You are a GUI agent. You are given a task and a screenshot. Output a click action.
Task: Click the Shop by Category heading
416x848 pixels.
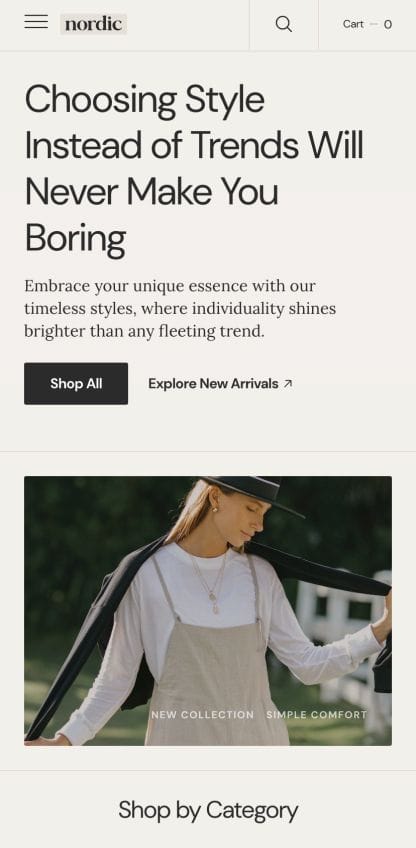click(x=208, y=810)
